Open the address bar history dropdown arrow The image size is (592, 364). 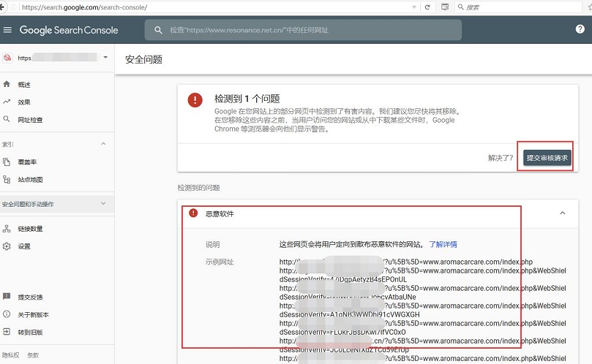[x=413, y=7]
